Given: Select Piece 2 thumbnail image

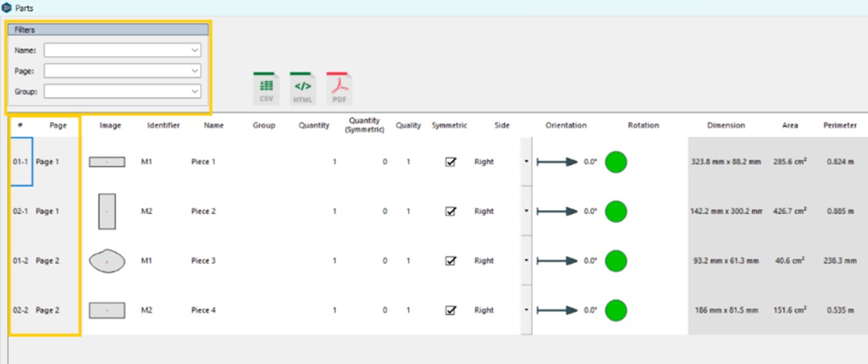Looking at the screenshot, I should click(x=107, y=211).
